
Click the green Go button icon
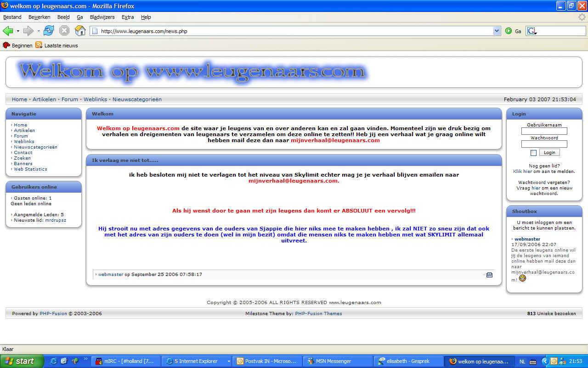point(509,31)
